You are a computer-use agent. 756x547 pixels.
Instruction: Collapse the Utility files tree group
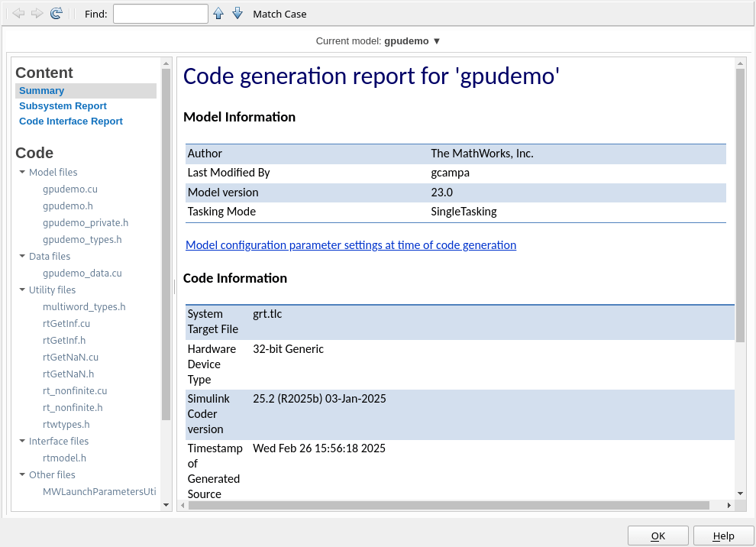pyautogui.click(x=23, y=290)
